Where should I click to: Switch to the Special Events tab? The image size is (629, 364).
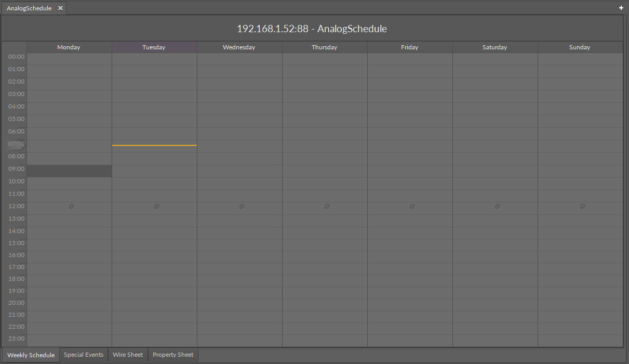click(x=83, y=355)
